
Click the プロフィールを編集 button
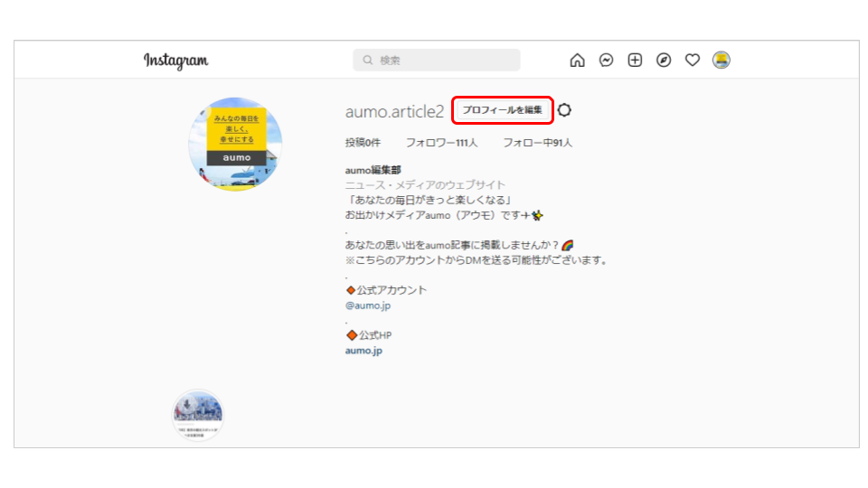click(502, 110)
